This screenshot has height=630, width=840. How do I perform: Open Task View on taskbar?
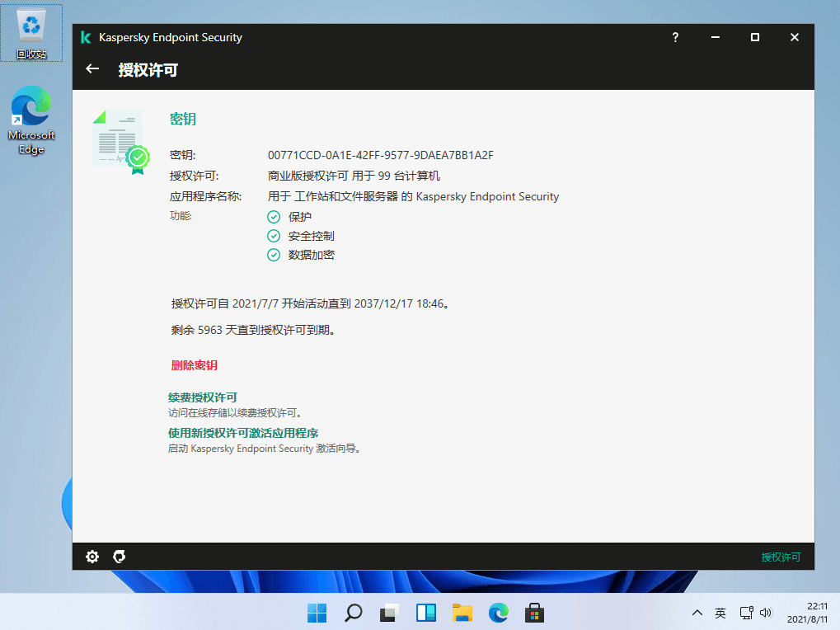[389, 613]
